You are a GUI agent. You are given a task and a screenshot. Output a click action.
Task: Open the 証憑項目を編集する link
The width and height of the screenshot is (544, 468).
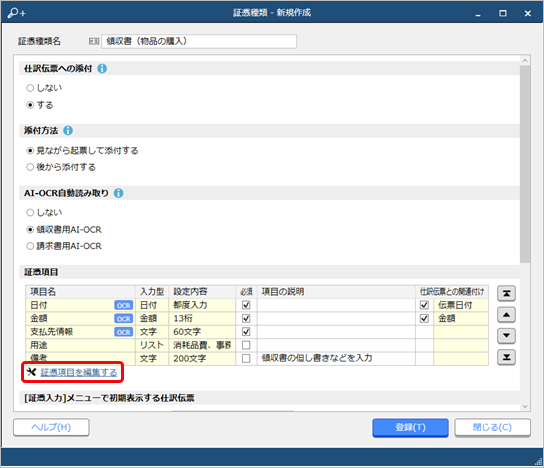79,372
